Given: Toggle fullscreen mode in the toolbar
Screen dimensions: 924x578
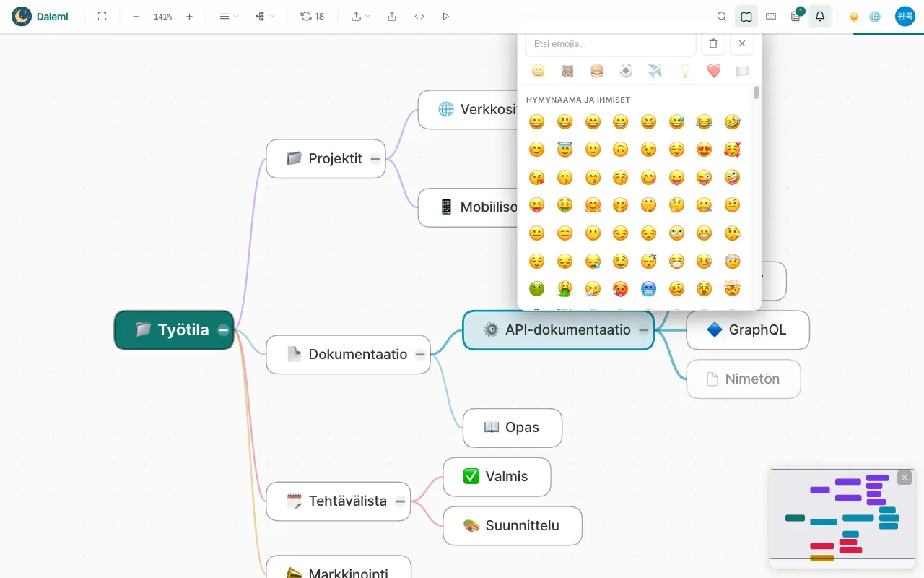Looking at the screenshot, I should (102, 16).
